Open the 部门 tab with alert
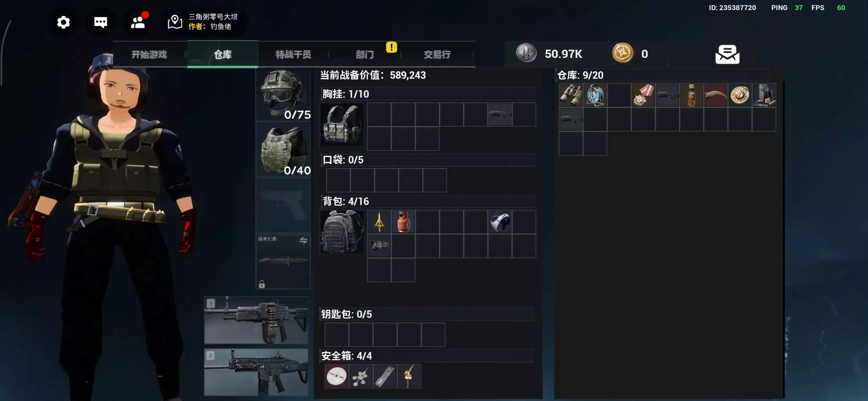 364,54
